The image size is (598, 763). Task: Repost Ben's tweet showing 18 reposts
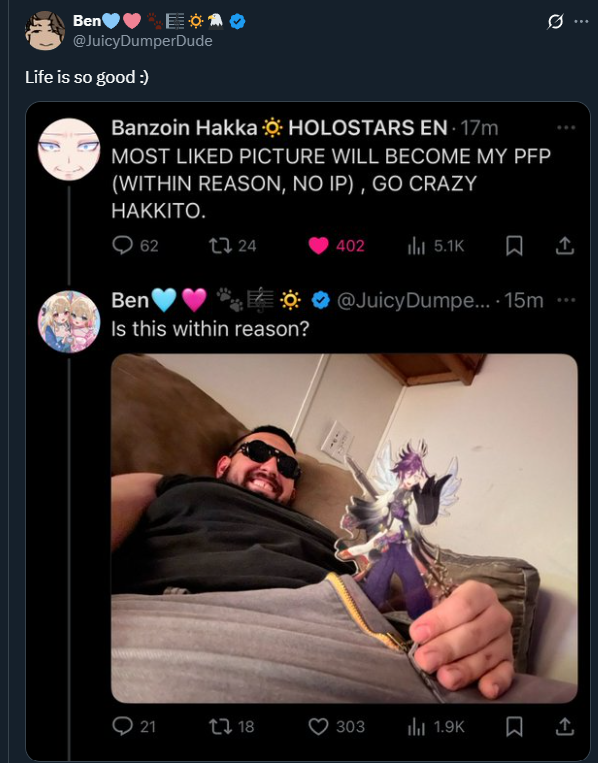click(x=232, y=727)
